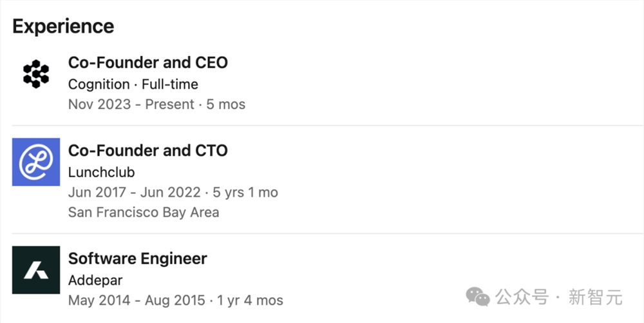Open the Lunchclub company logo
This screenshot has width=644, height=323.
(x=36, y=162)
